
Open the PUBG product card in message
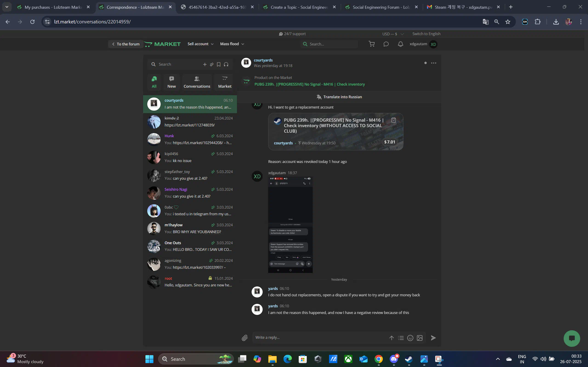point(335,132)
